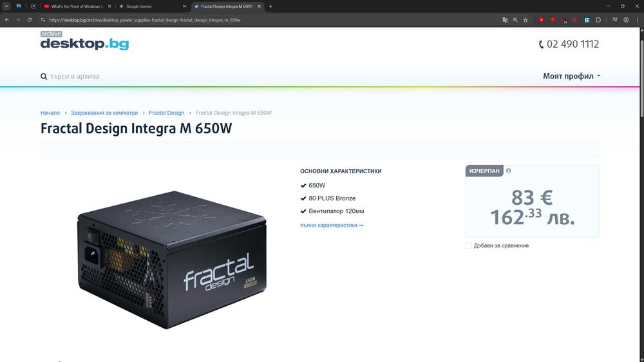Close the YouTube tab
Image resolution: width=644 pixels, height=362 pixels.
tap(109, 6)
